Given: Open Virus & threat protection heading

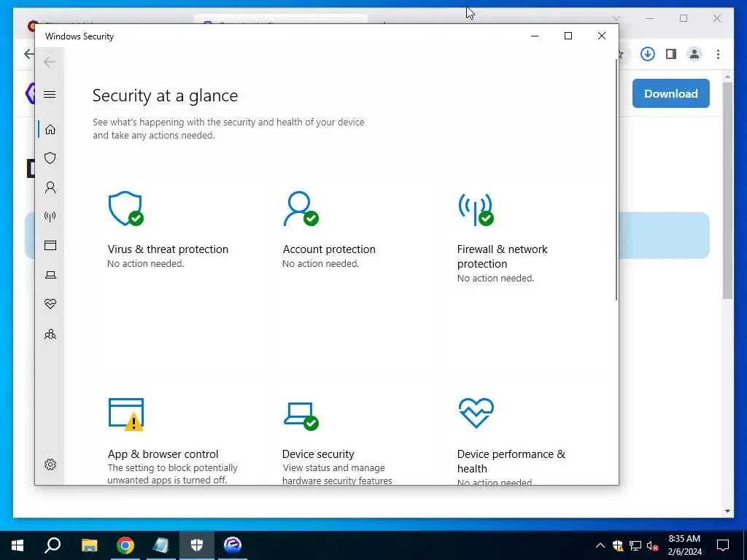Looking at the screenshot, I should (x=168, y=249).
